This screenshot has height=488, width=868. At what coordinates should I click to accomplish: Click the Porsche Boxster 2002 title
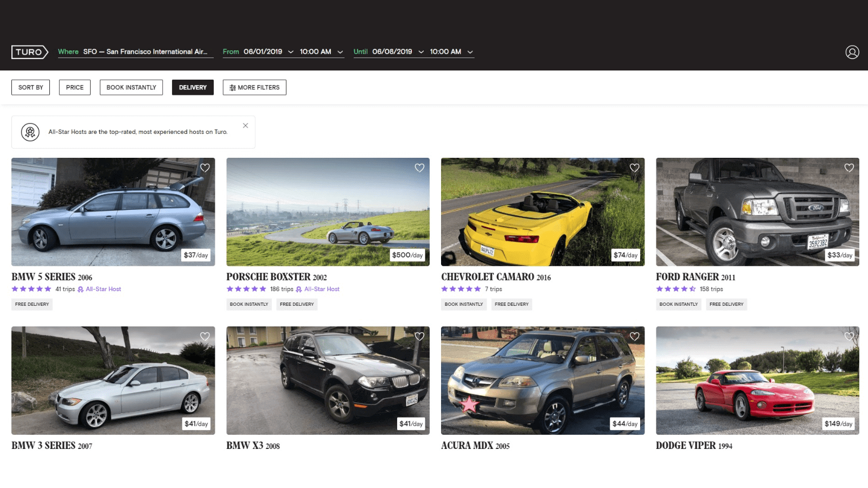coord(277,277)
